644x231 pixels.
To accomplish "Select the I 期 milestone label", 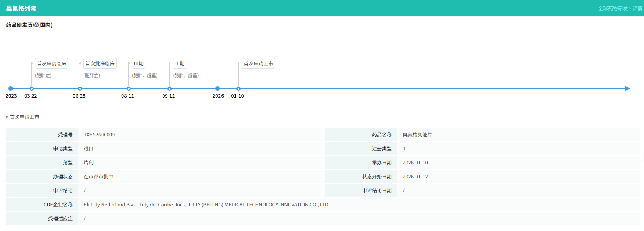I will (180, 64).
